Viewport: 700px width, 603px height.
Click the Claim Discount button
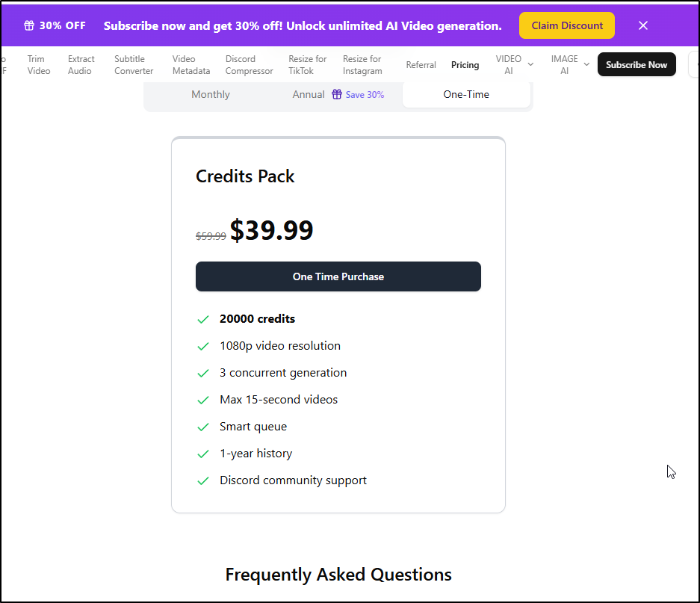(x=567, y=25)
